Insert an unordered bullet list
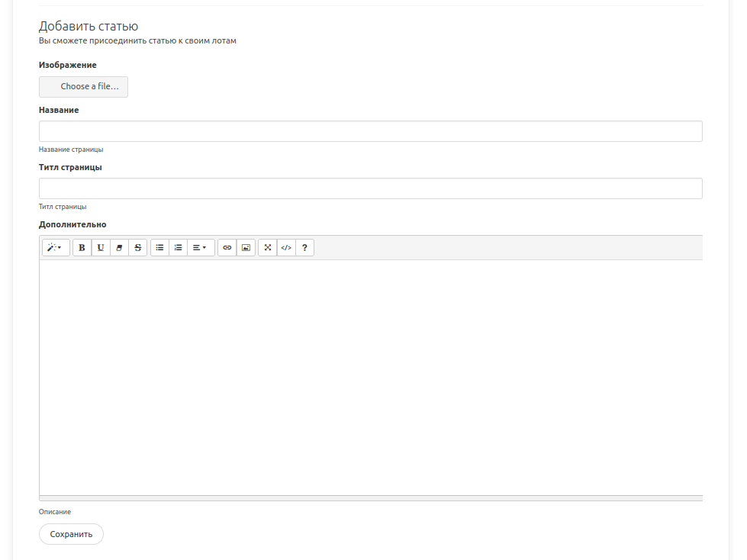Screen dimensions: 747x560 (x=159, y=248)
